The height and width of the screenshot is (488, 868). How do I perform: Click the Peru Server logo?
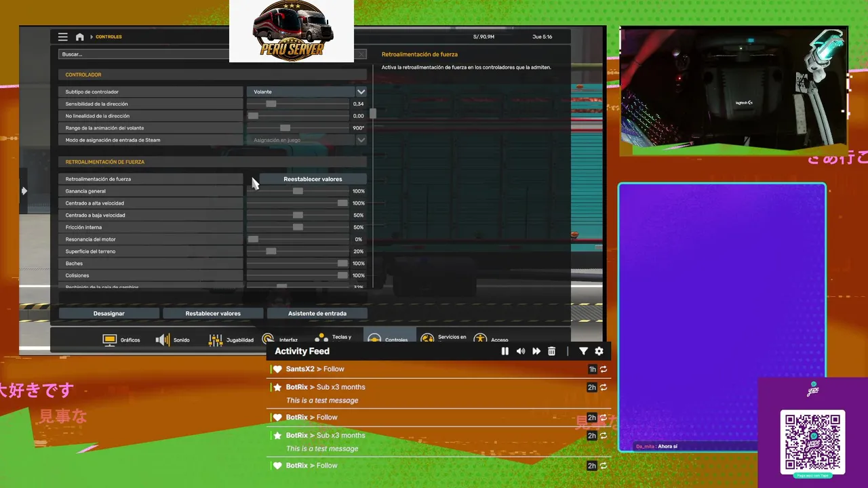click(x=292, y=31)
